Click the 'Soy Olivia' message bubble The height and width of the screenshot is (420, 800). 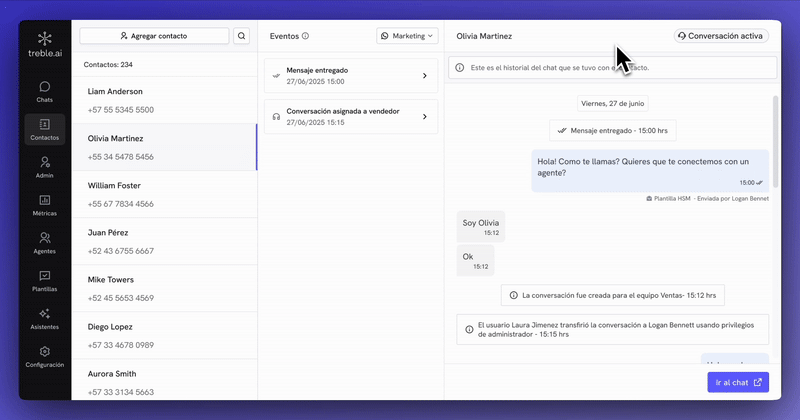click(x=481, y=227)
